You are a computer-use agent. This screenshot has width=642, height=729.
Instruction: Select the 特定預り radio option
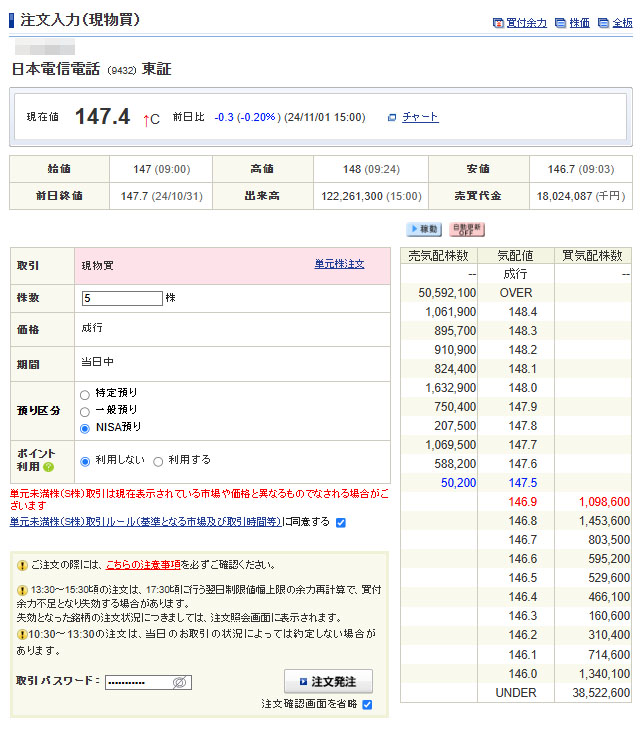(x=85, y=394)
